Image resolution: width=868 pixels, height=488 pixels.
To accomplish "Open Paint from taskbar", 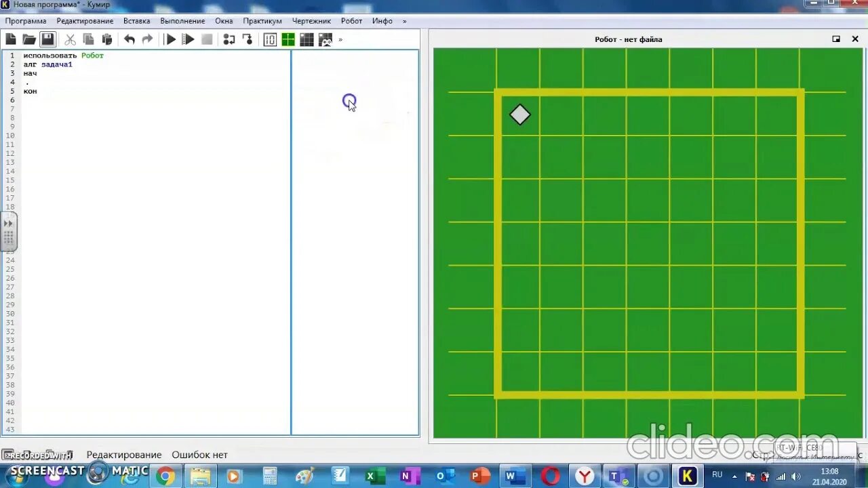I will click(304, 476).
